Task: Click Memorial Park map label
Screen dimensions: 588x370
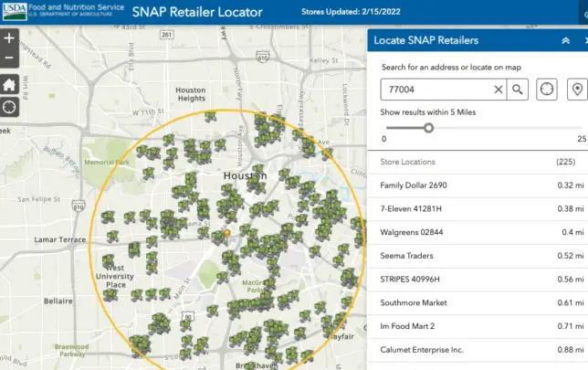Action: (107, 162)
